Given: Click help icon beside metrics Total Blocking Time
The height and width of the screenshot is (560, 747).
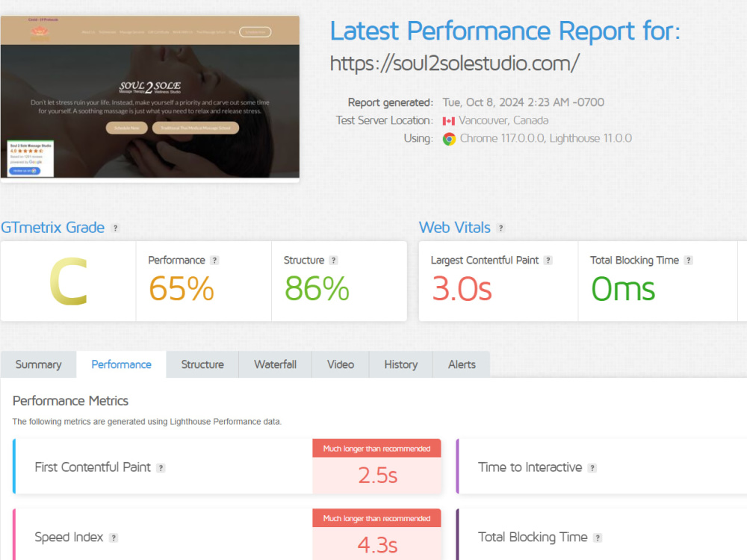Looking at the screenshot, I should pos(598,538).
